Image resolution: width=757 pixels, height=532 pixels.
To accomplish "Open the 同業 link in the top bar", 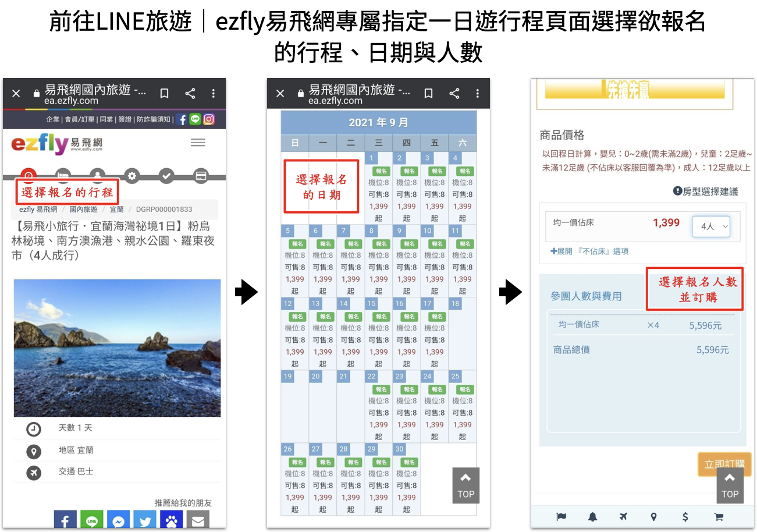I will pyautogui.click(x=106, y=119).
